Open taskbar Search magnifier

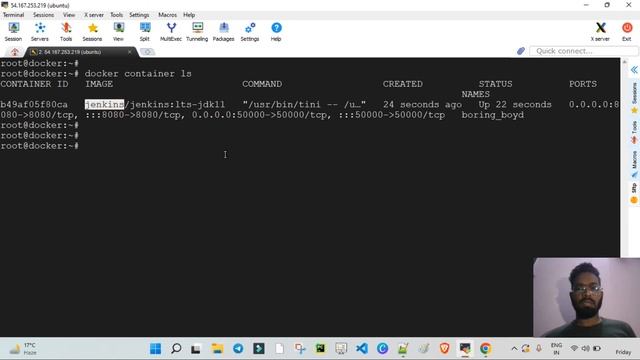tap(176, 349)
